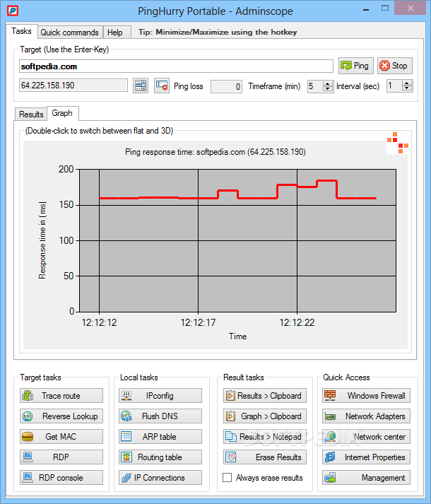Screen dimensions: 431x504
Task: Click the Network center globe icon
Action: 330,437
